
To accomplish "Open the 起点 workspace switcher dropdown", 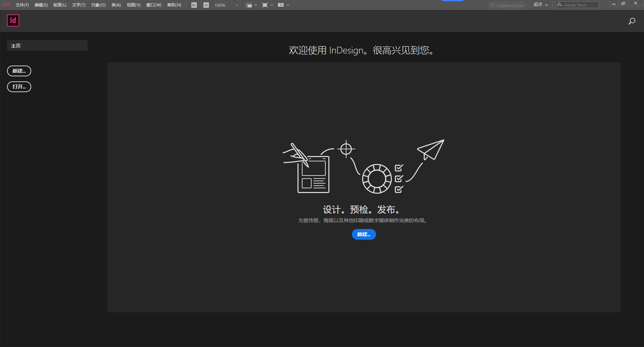I will tap(540, 5).
